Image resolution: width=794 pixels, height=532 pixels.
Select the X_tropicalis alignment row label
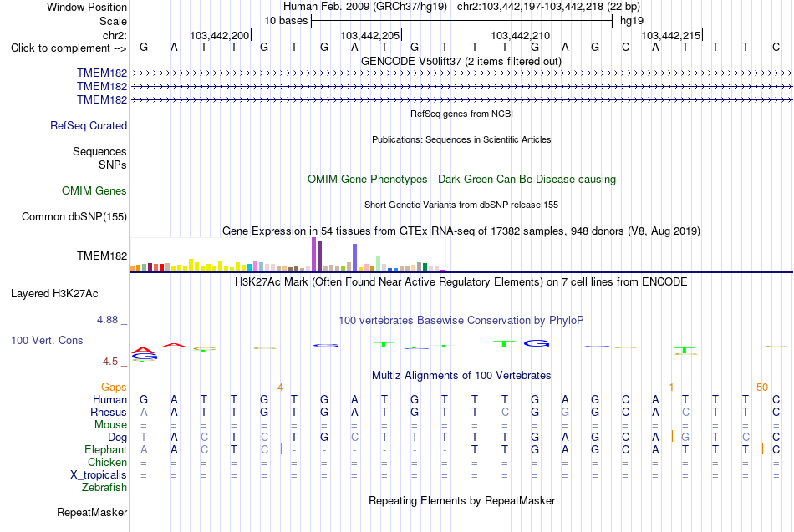(99, 475)
